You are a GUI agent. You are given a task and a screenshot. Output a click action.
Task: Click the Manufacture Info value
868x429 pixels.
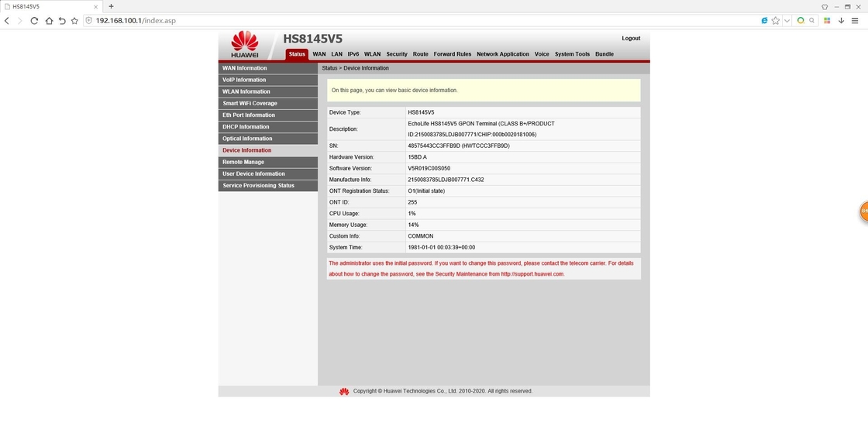(x=446, y=180)
